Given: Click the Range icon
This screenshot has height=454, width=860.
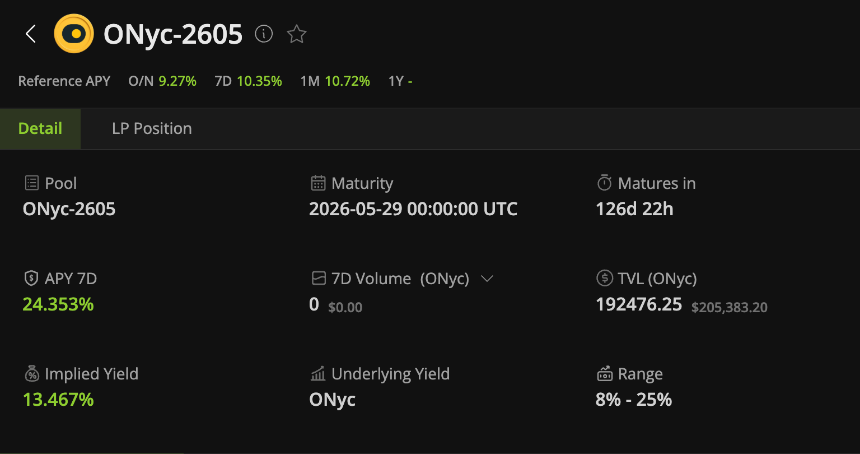Looking at the screenshot, I should (604, 374).
